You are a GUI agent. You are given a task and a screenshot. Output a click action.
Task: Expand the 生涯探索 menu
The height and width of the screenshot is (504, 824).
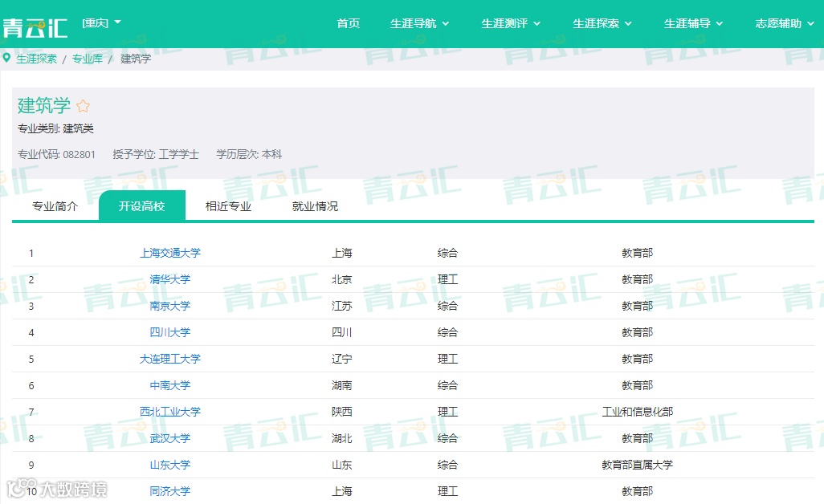(x=602, y=23)
